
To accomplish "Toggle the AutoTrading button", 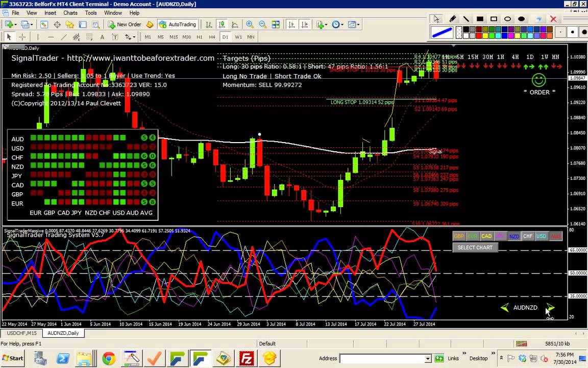I will pos(178,25).
